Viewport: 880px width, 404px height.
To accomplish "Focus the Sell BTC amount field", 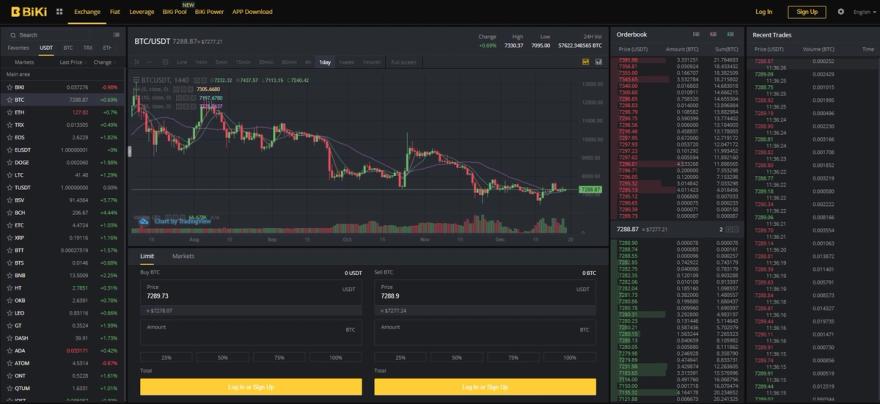I will [485, 333].
